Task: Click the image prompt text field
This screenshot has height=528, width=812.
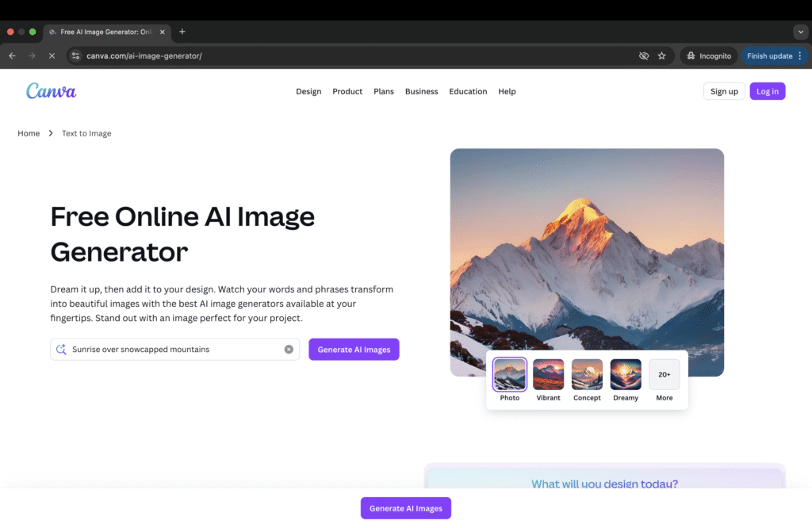Action: (174, 350)
